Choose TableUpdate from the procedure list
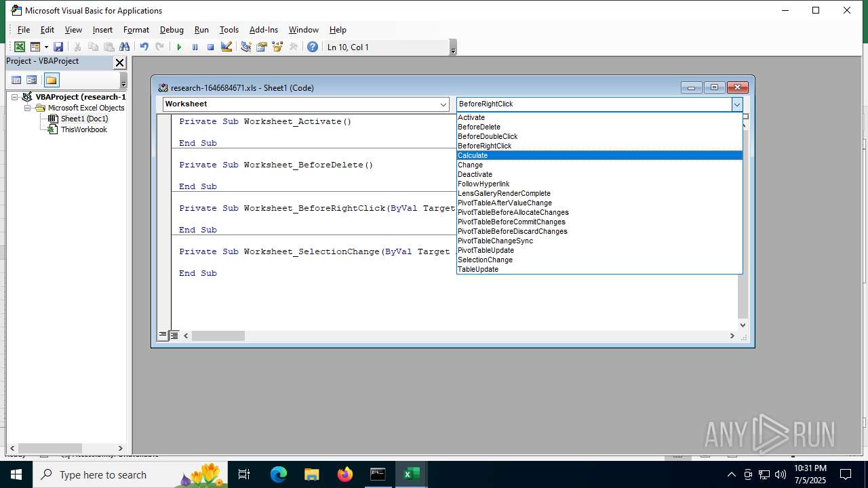The height and width of the screenshot is (488, 868). click(x=599, y=269)
